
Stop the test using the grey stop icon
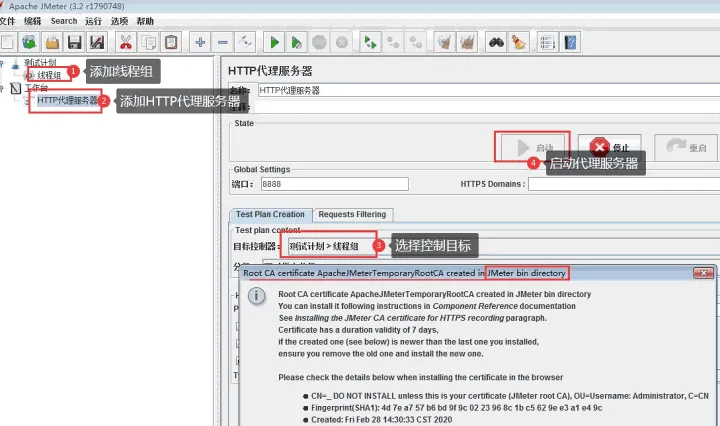[319, 42]
